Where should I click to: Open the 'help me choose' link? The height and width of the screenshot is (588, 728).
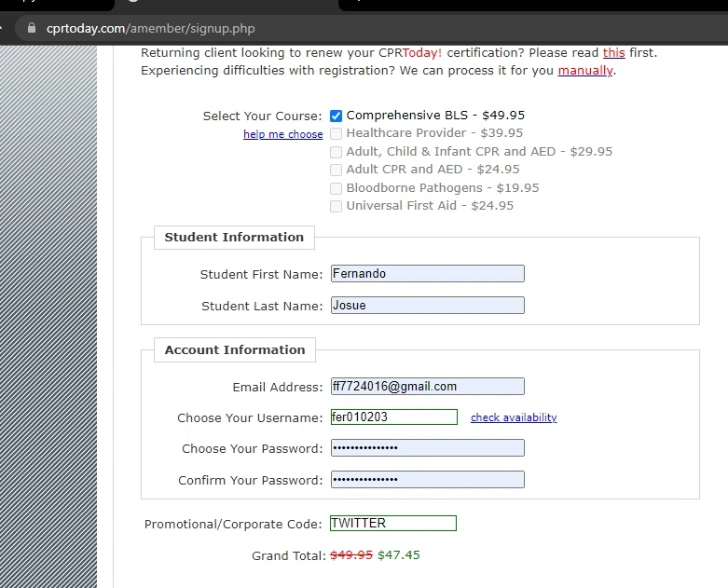(x=282, y=134)
